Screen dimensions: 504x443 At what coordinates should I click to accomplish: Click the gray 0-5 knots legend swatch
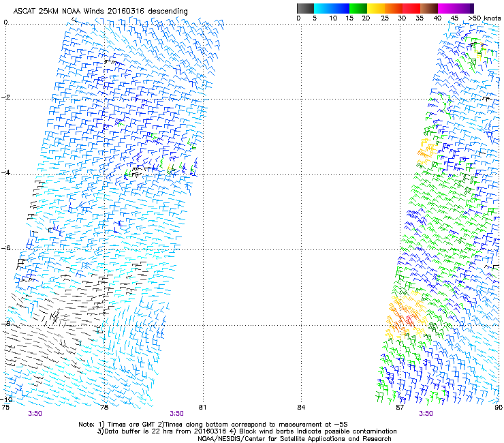click(306, 8)
